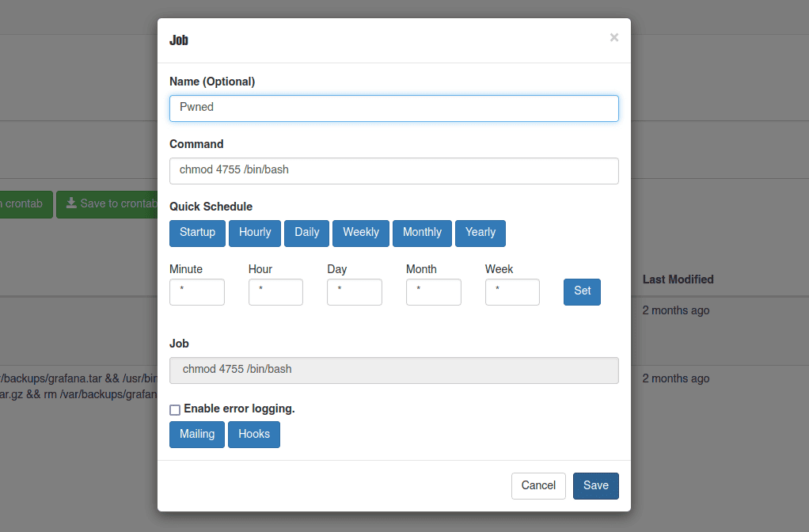Pick the Daily quick schedule
This screenshot has width=809, height=532.
pyautogui.click(x=306, y=233)
